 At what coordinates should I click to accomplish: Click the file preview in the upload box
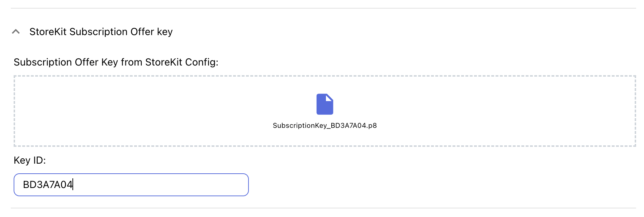325,107
